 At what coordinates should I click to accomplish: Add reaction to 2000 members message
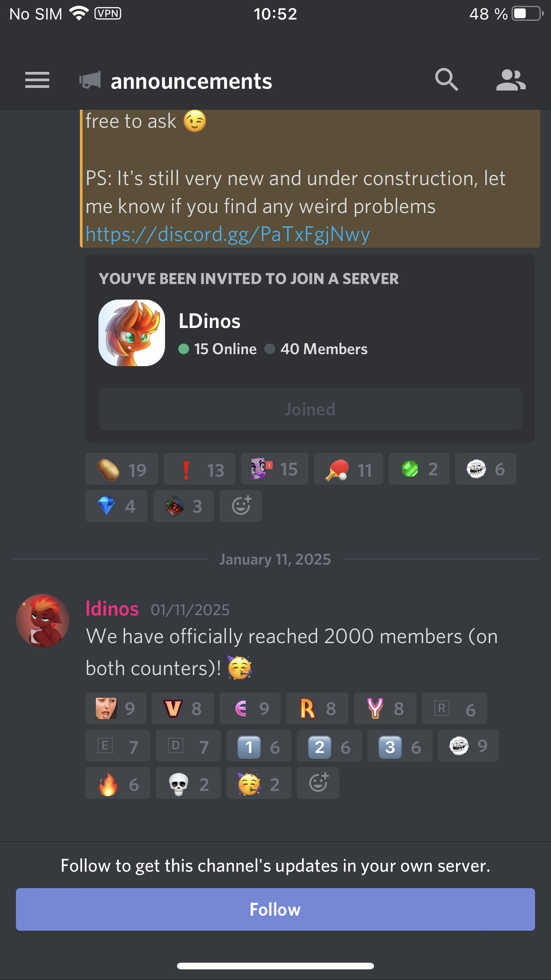318,783
